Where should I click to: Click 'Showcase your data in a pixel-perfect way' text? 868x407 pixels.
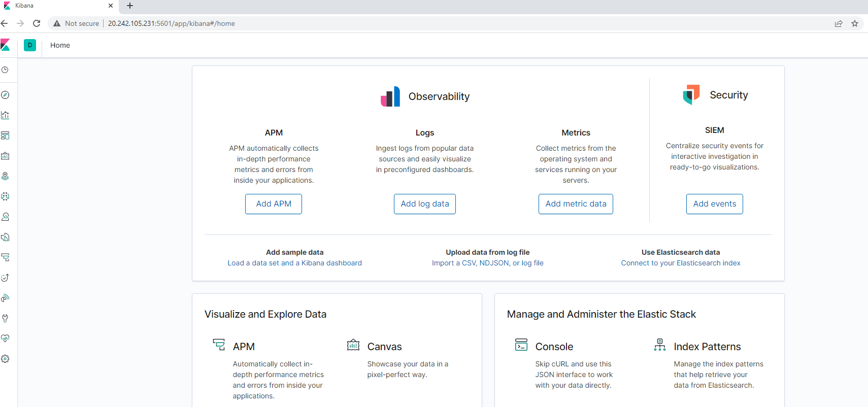(x=408, y=369)
